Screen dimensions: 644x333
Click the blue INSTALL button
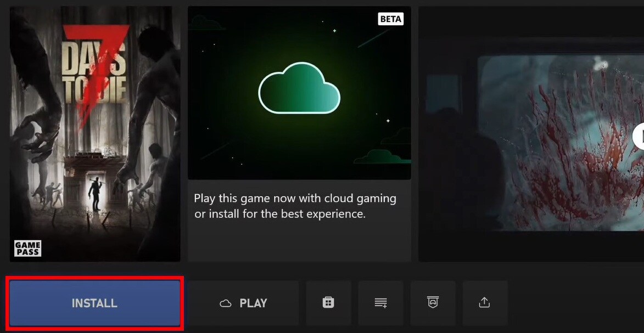pyautogui.click(x=95, y=303)
